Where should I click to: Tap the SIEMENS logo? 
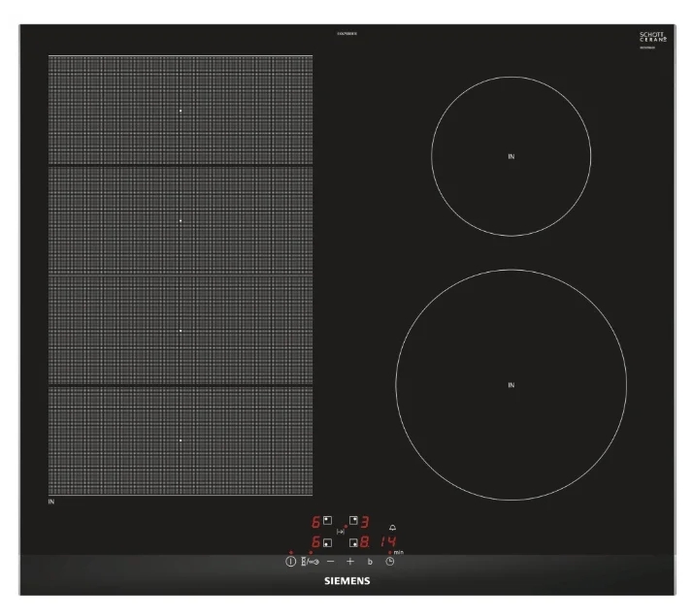point(346,581)
